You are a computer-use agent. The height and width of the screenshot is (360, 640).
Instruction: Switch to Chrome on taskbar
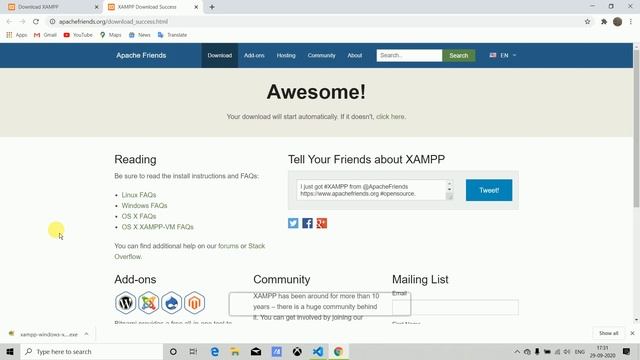point(338,351)
